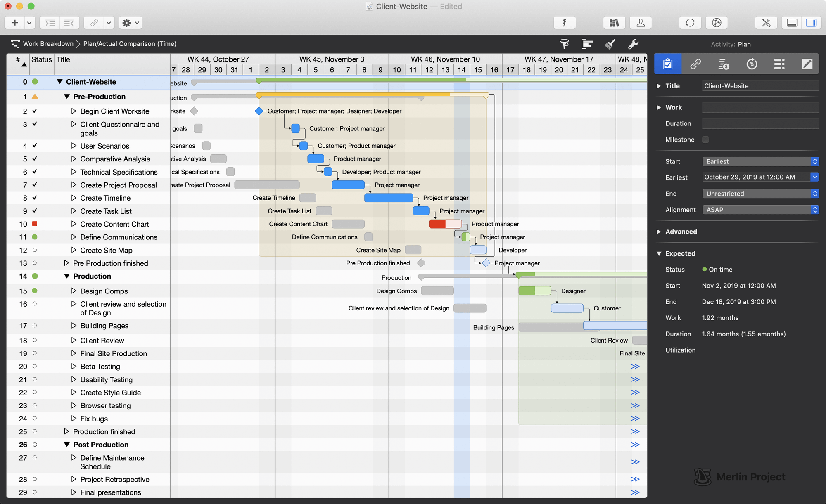826x504 pixels.
Task: Click the red Create Content Chart bar
Action: [438, 224]
